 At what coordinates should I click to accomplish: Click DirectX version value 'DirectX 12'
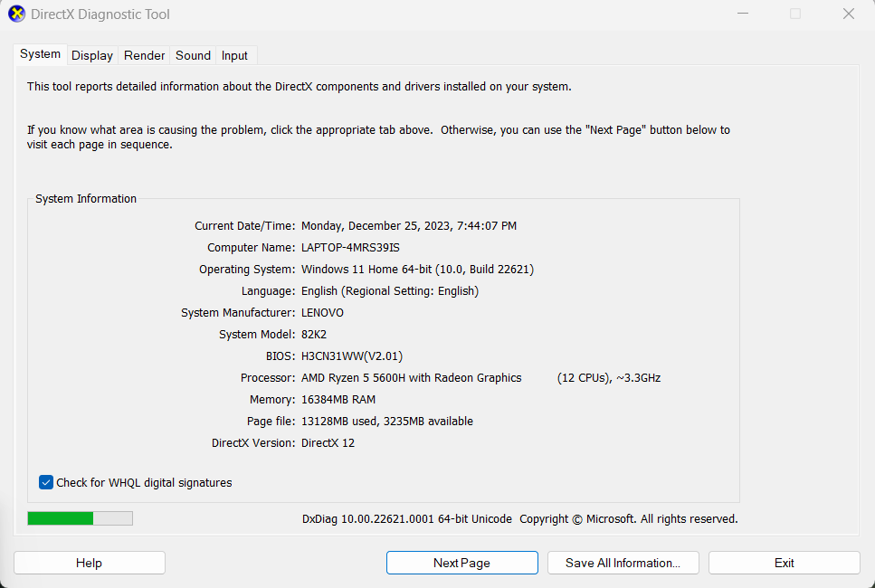328,443
